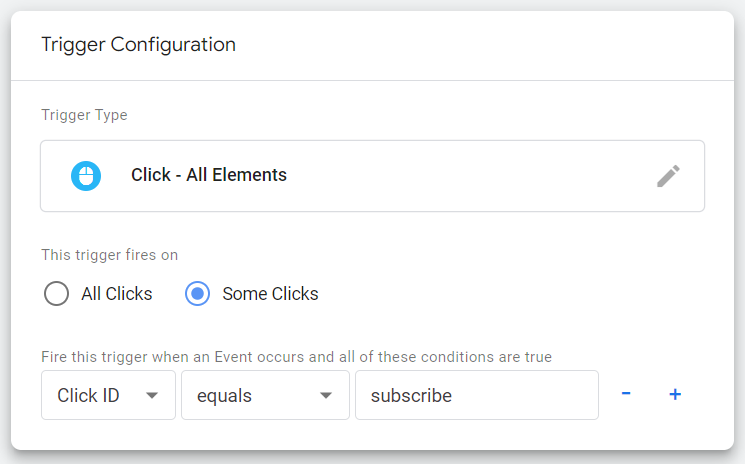Click the arrow next to equals
This screenshot has height=464, width=745.
tap(326, 395)
